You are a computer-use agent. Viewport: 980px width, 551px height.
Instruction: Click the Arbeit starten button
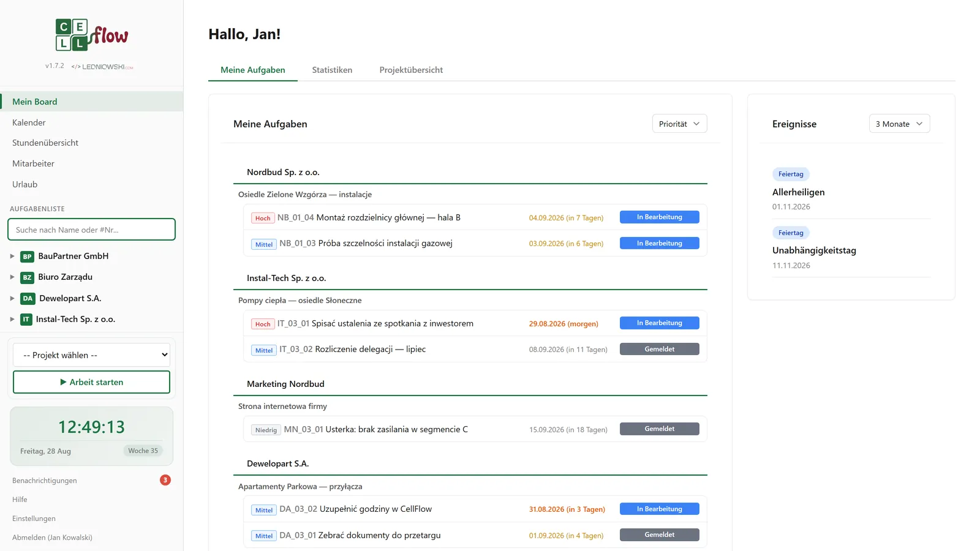click(91, 382)
